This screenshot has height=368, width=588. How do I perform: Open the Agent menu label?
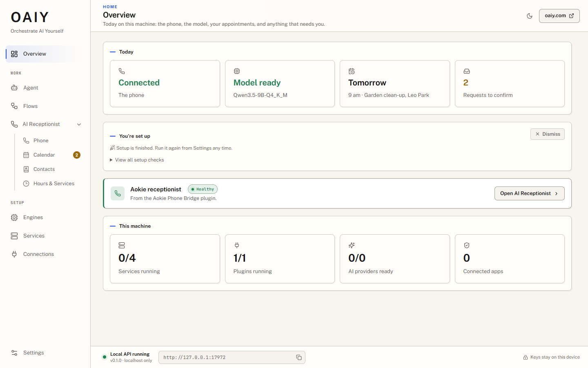coord(31,88)
